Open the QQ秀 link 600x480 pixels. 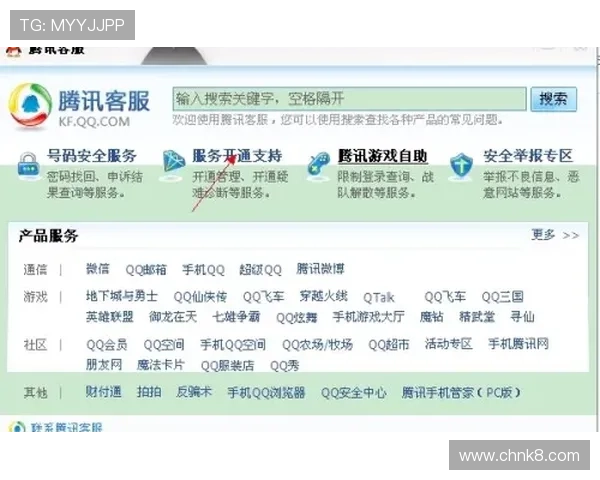(284, 366)
